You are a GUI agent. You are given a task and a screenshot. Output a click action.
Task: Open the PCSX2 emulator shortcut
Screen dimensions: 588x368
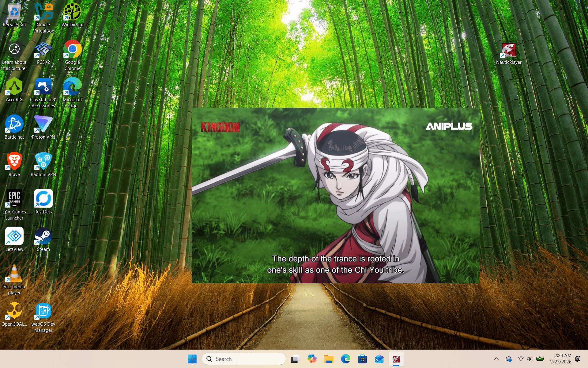coord(43,50)
